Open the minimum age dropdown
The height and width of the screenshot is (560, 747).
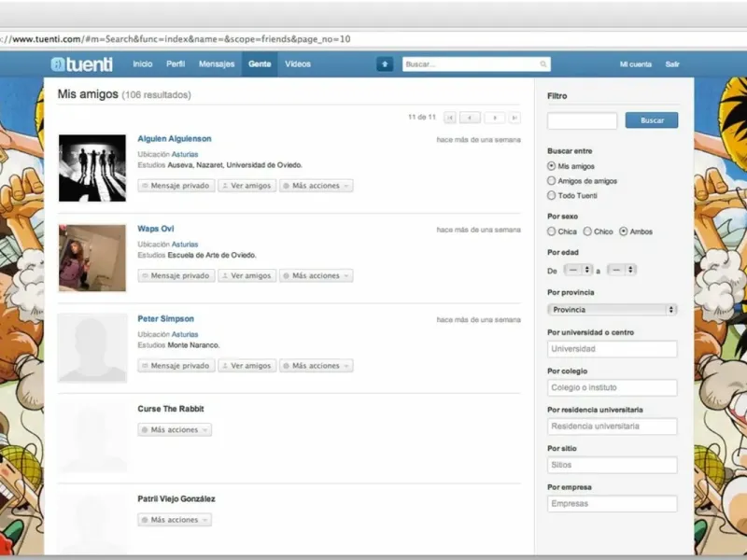click(578, 270)
